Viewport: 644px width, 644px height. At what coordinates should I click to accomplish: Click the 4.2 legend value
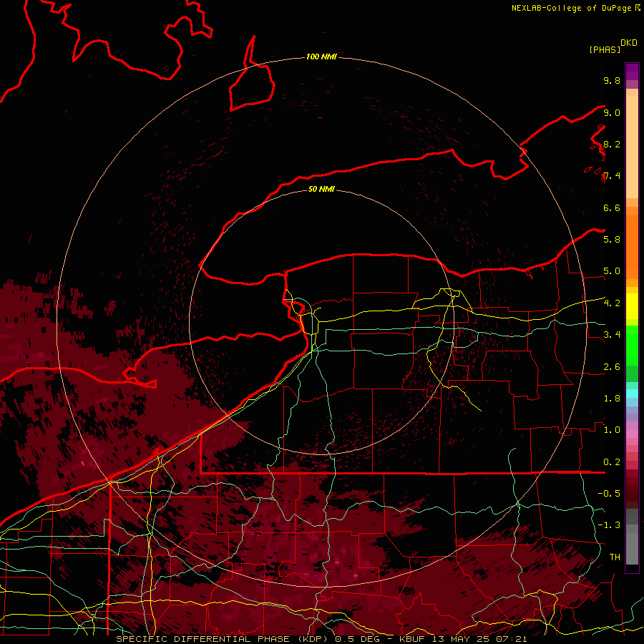point(612,303)
